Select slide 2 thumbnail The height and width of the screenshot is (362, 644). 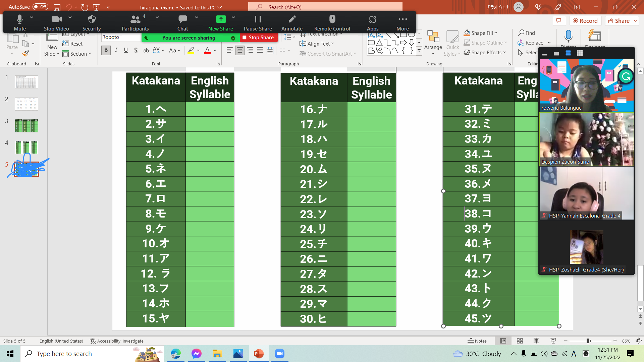(x=26, y=104)
